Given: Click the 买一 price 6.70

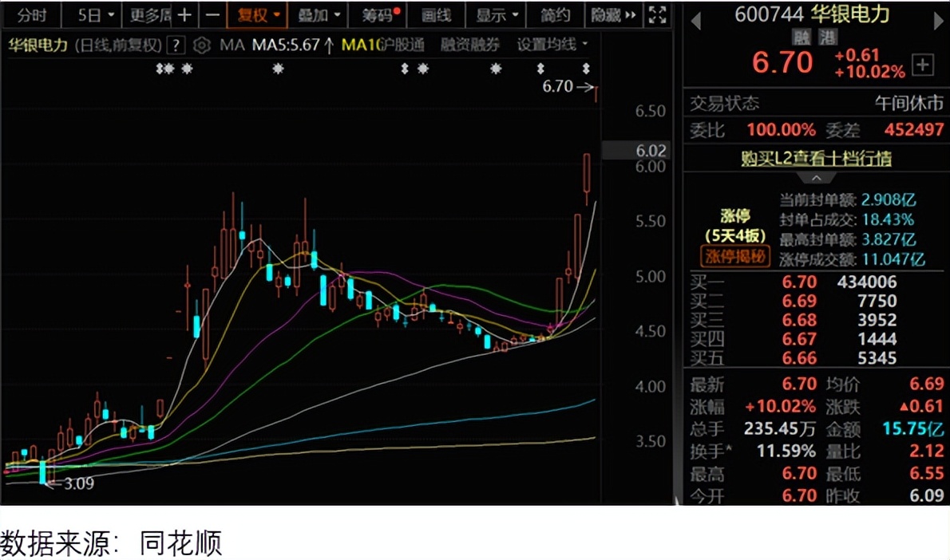Looking at the screenshot, I should pyautogui.click(x=799, y=282).
